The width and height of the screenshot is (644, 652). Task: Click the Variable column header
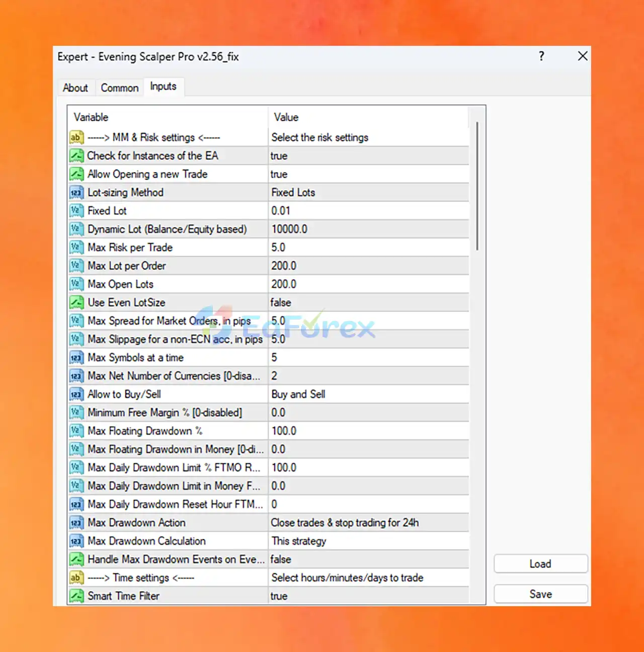pos(168,117)
